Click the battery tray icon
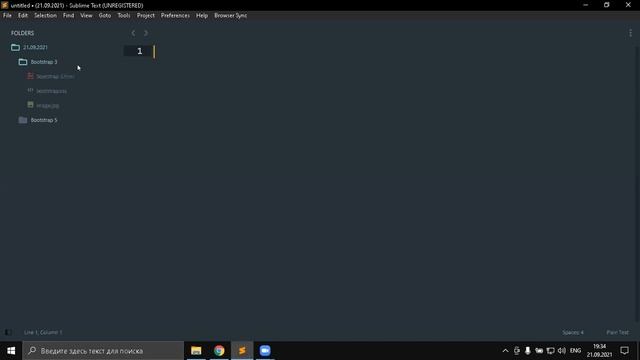The image size is (640, 360). pos(539,351)
